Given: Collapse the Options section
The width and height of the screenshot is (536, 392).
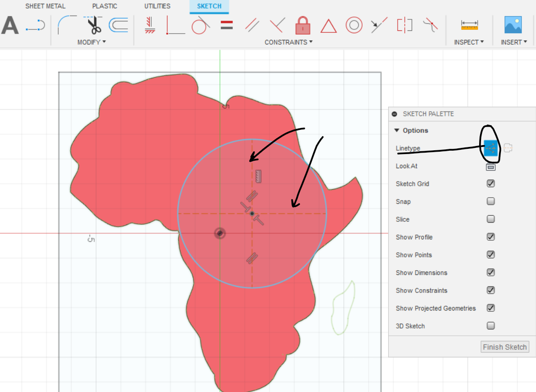Looking at the screenshot, I should [x=397, y=130].
